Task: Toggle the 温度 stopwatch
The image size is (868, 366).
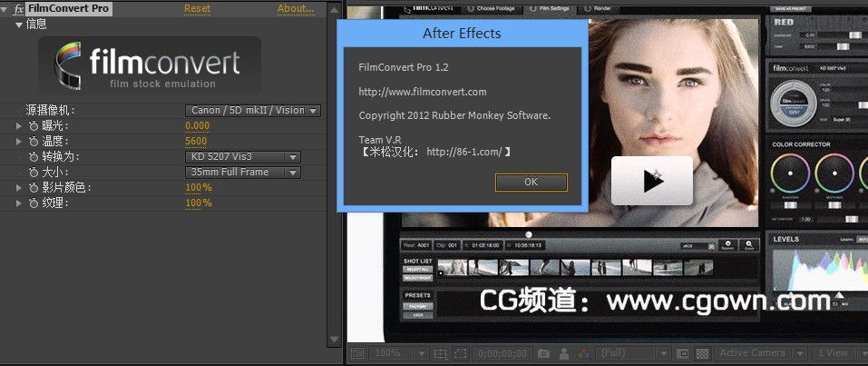Action: (34, 142)
